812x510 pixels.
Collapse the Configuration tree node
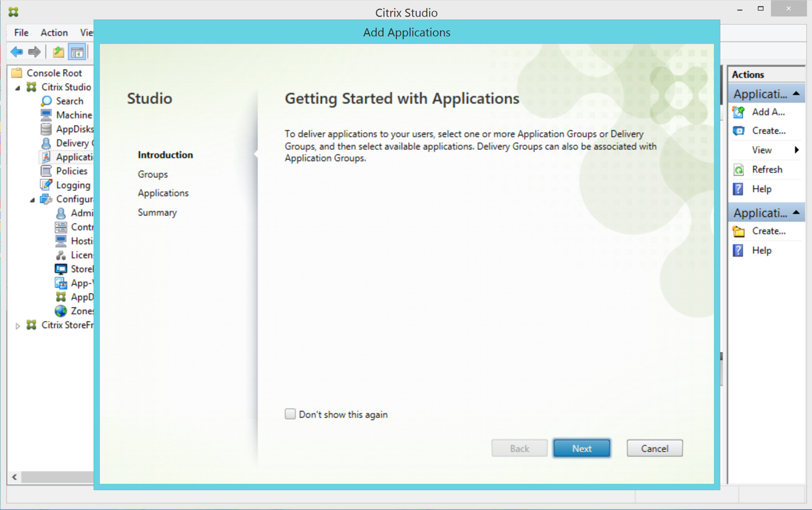[33, 200]
